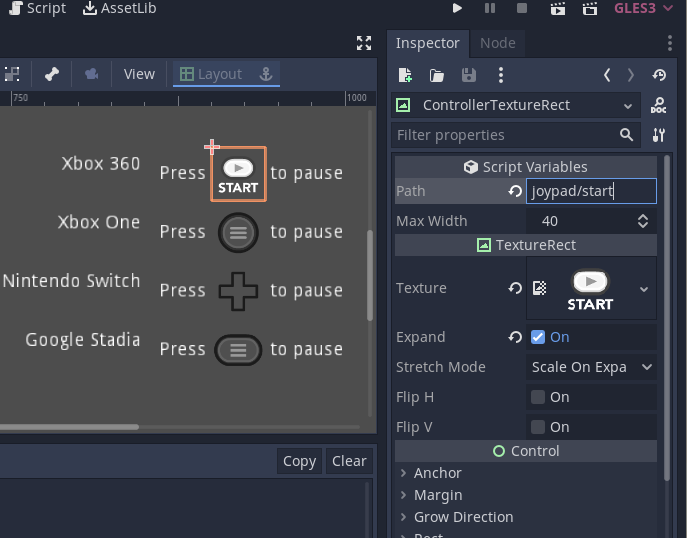Open extra resource options menu
Image resolution: width=687 pixels, height=538 pixels.
pos(501,75)
